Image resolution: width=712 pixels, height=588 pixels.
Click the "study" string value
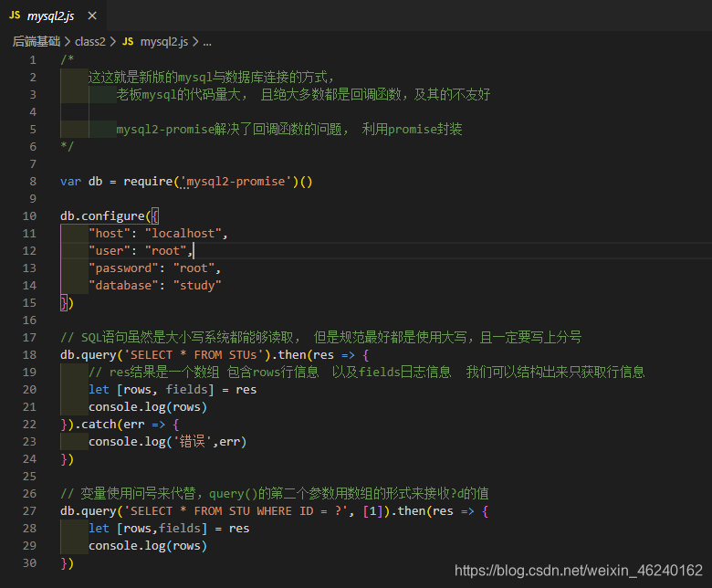click(197, 286)
